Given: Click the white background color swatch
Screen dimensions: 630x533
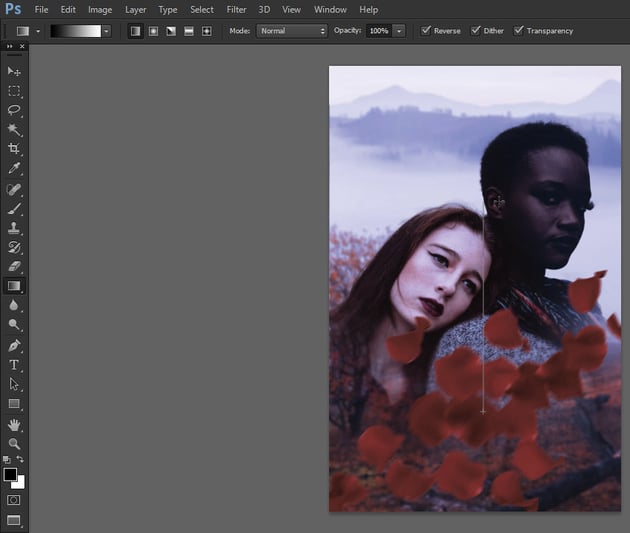Looking at the screenshot, I should click(x=20, y=484).
